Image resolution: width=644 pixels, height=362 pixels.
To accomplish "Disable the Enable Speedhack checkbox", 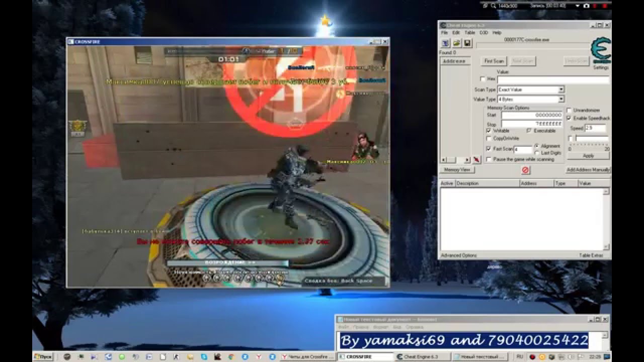I will click(570, 118).
